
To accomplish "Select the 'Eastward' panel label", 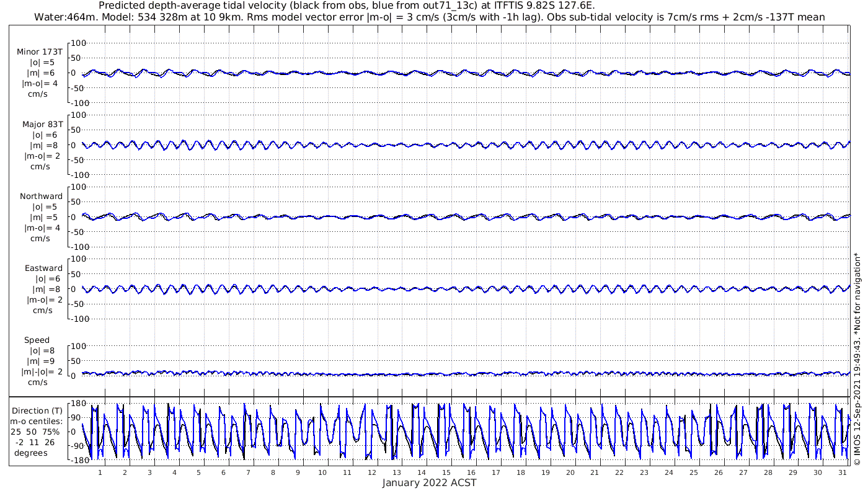I will point(43,268).
